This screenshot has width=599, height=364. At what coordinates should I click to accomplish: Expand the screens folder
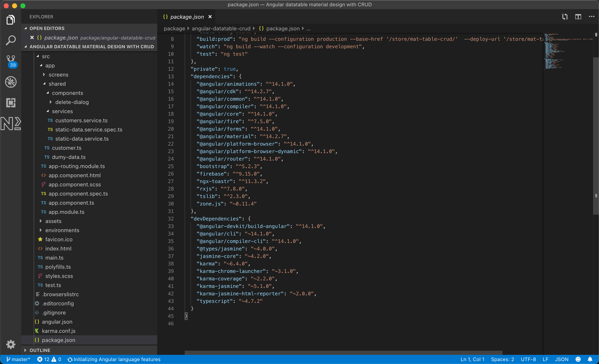pyautogui.click(x=44, y=74)
